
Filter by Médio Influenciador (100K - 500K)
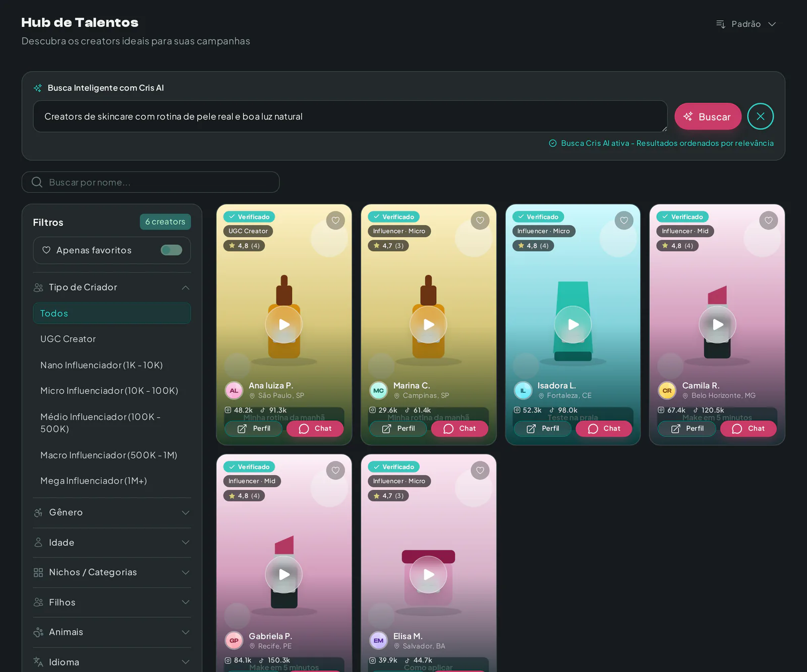tap(112, 422)
